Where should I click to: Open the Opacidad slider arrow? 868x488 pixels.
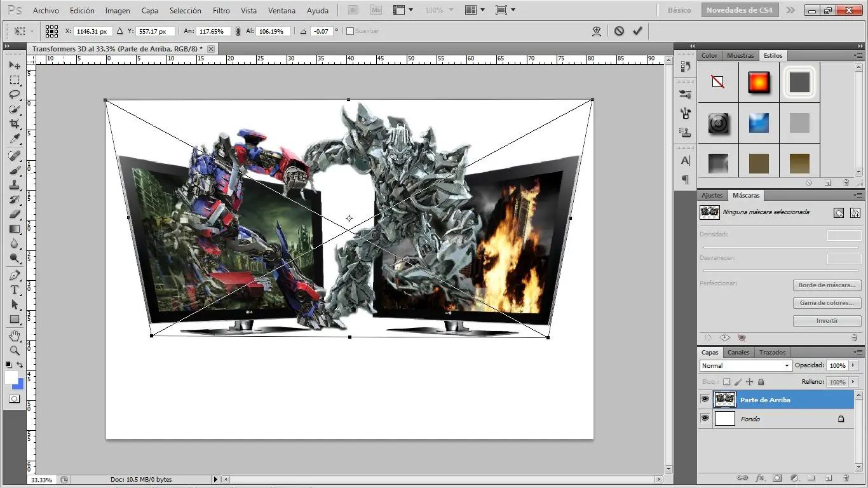[x=855, y=365]
